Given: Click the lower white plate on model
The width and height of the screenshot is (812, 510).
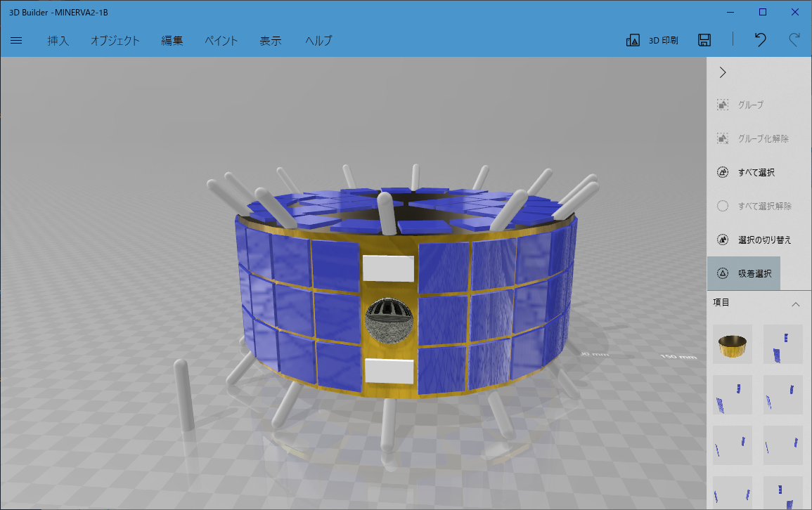Looking at the screenshot, I should (389, 371).
